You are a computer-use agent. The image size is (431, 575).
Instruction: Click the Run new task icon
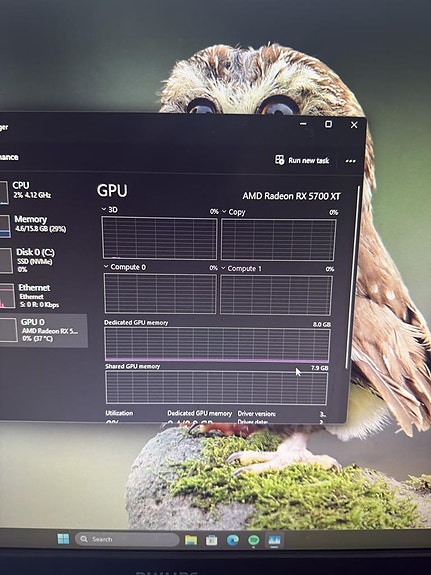pyautogui.click(x=280, y=160)
